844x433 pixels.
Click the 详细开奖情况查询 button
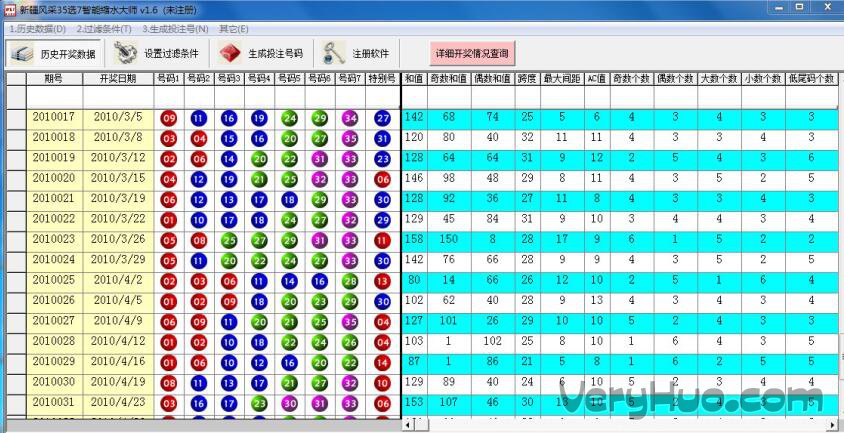pos(472,53)
